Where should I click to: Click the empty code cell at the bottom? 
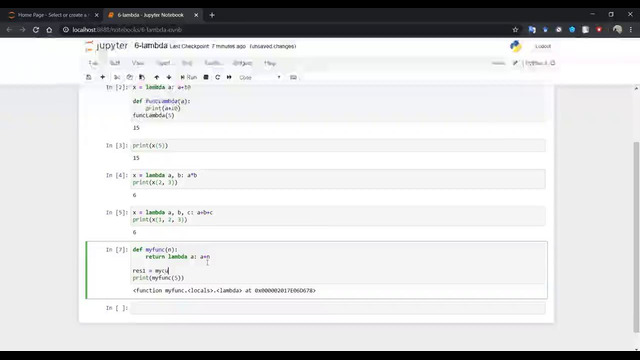click(338, 308)
